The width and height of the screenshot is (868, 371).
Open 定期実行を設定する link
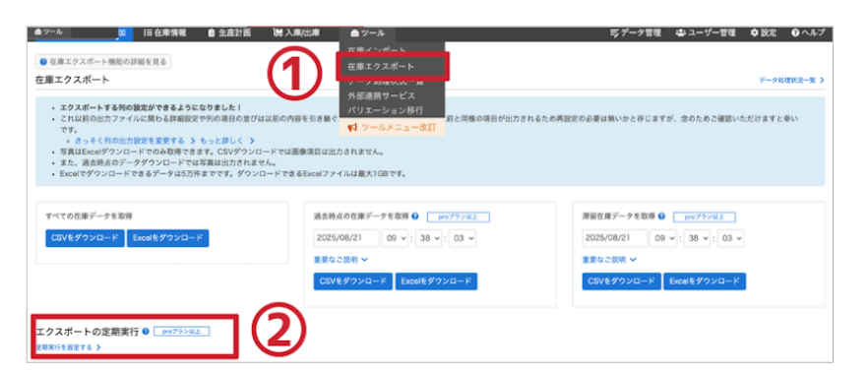(69, 347)
